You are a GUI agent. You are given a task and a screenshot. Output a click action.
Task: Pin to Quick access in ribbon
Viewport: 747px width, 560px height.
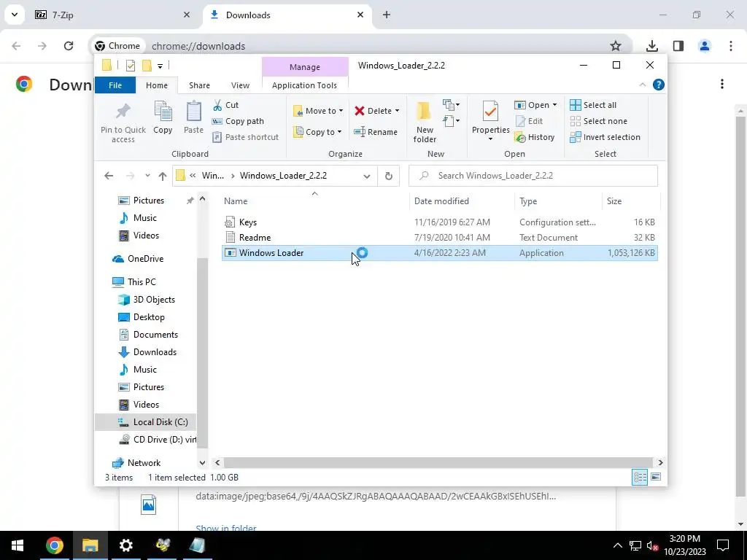pyautogui.click(x=123, y=122)
